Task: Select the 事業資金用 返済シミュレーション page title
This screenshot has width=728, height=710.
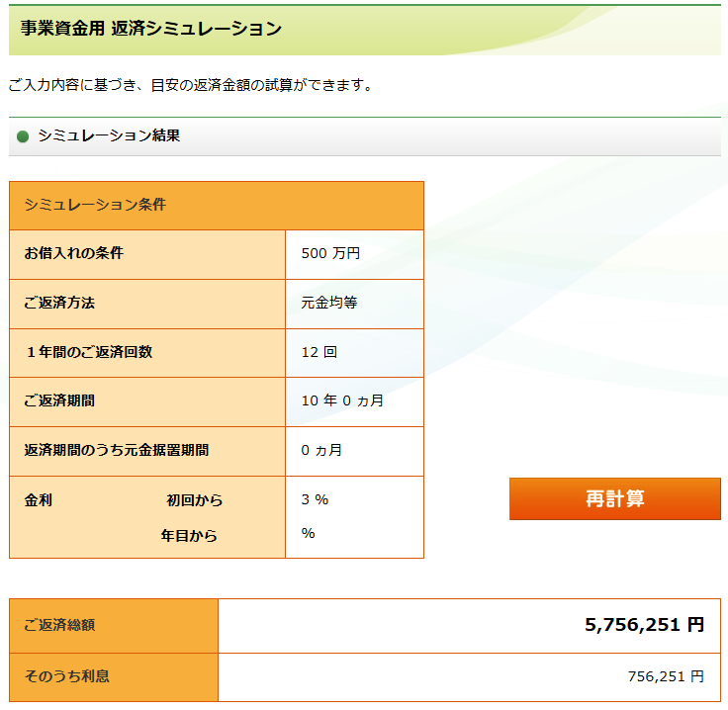Action: (151, 29)
